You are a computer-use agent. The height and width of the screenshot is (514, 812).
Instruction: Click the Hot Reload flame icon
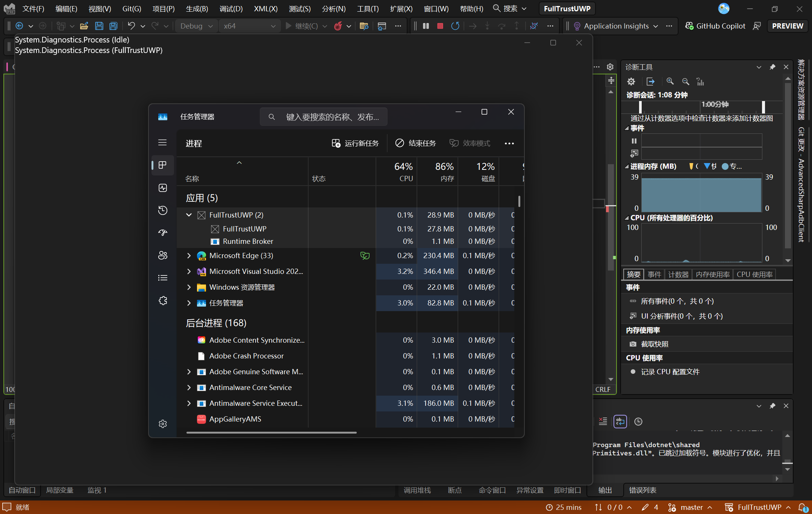pos(338,26)
